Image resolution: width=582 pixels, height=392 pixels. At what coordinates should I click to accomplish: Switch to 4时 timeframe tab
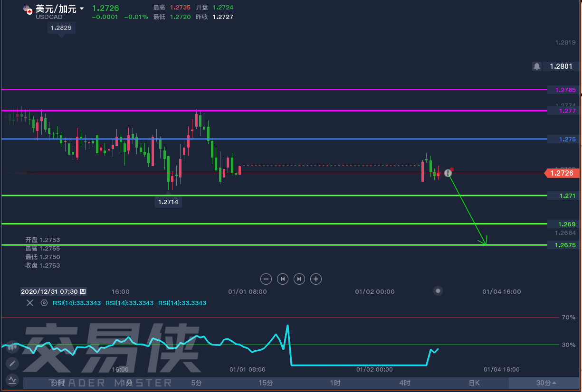(405, 383)
